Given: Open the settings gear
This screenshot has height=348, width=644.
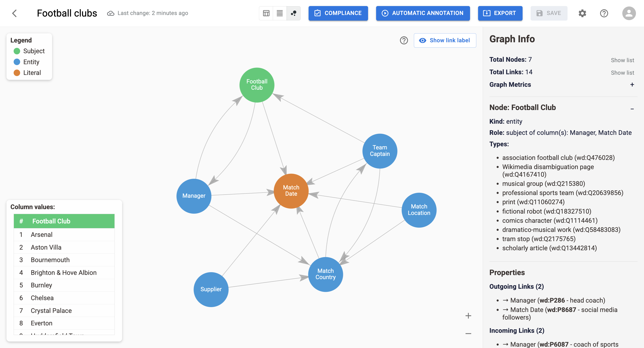Looking at the screenshot, I should (x=582, y=13).
